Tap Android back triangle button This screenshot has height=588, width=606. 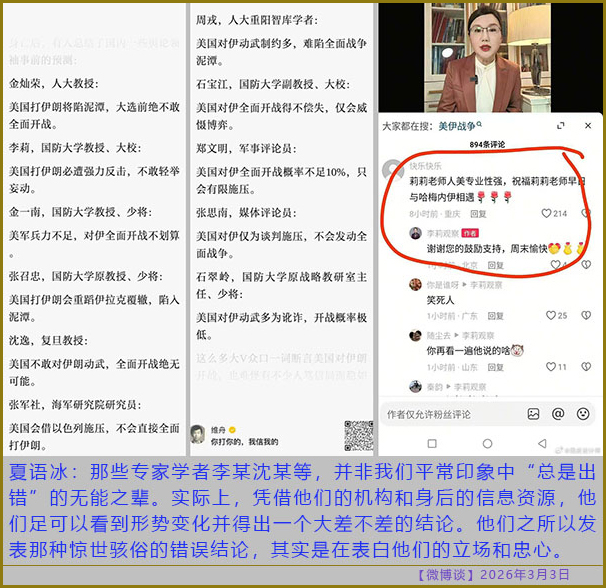[x=542, y=443]
